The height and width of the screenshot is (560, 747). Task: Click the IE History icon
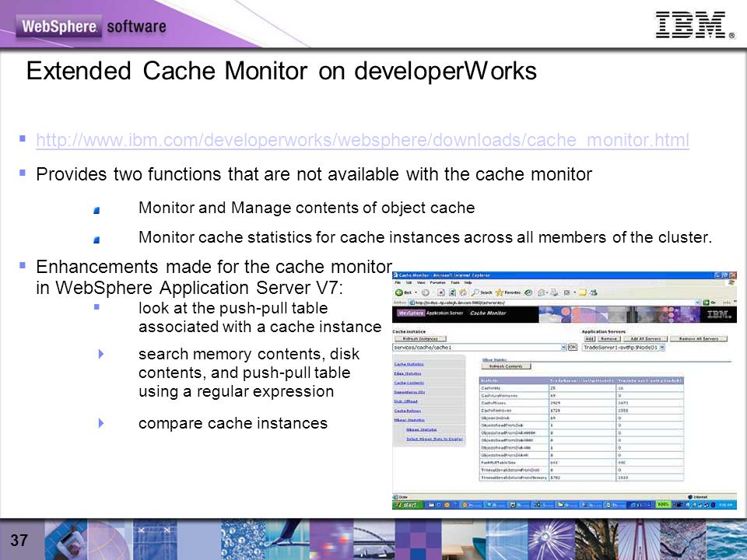point(528,292)
